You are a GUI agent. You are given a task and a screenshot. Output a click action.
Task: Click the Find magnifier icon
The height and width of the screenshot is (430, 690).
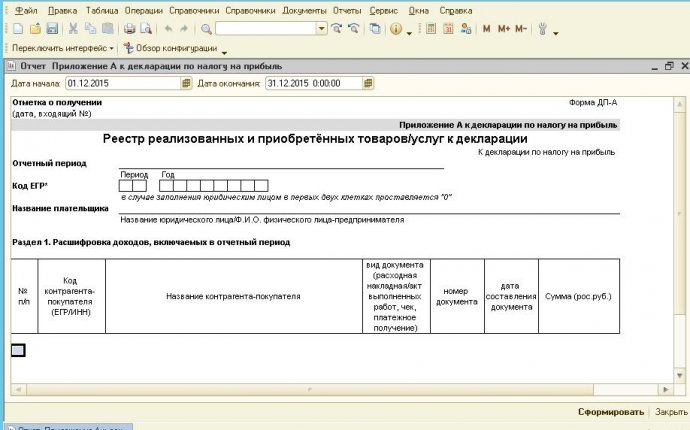[206, 29]
